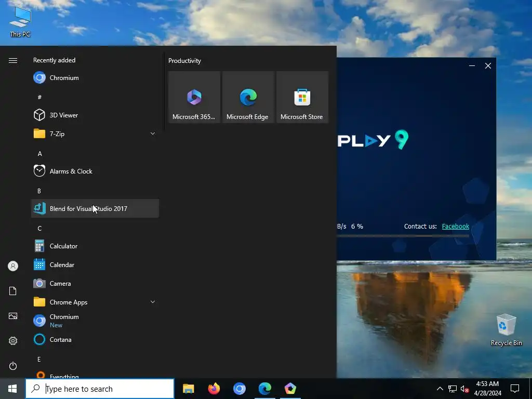Click the A letter group header
This screenshot has width=532, height=399.
point(39,154)
